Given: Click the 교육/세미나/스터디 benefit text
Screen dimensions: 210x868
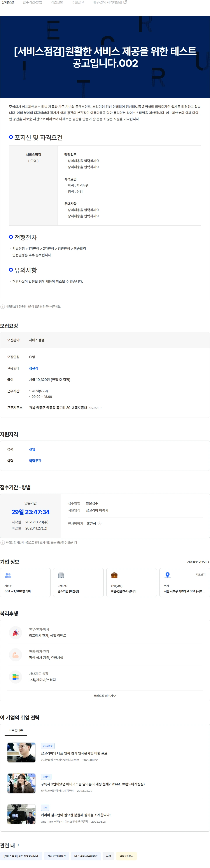Looking at the screenshot, I should pyautogui.click(x=42, y=680).
